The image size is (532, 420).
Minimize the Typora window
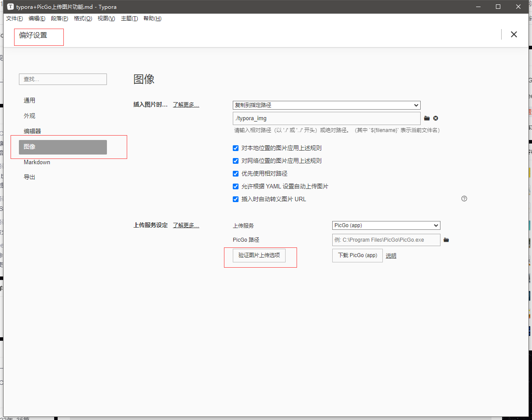point(478,7)
